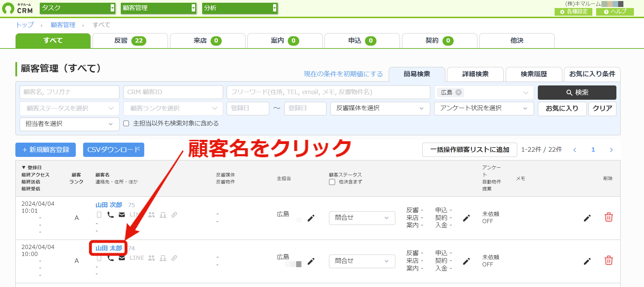
Task: Open the 詳細検索 tab
Action: 475,74
